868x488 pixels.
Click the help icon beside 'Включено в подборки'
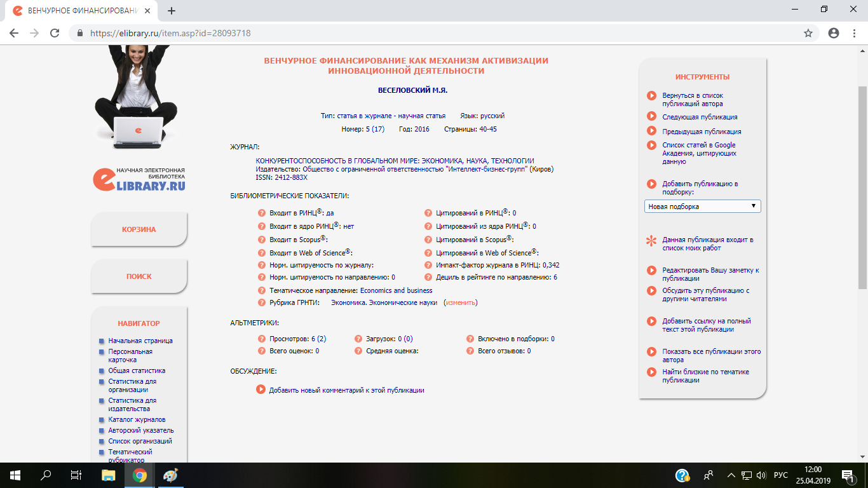coord(470,339)
